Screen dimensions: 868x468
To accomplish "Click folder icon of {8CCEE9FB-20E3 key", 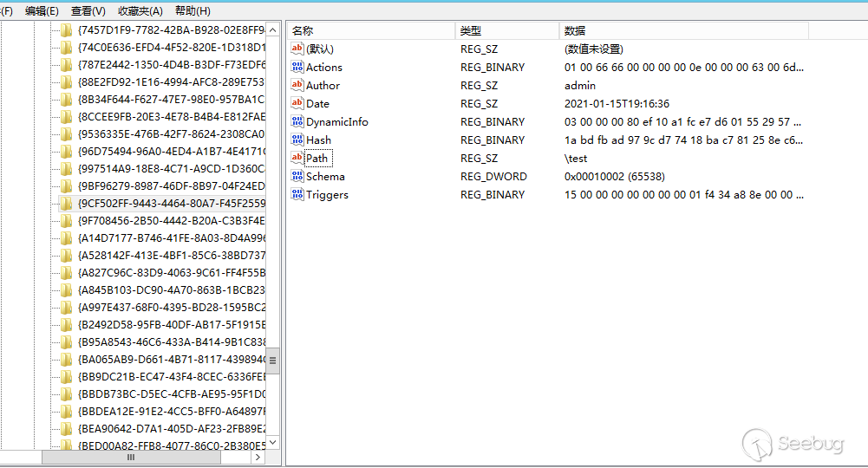I will coord(67,117).
